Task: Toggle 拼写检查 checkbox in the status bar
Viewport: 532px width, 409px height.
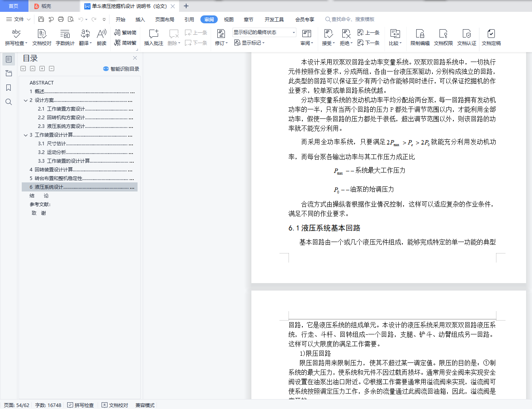Action: tap(81, 405)
